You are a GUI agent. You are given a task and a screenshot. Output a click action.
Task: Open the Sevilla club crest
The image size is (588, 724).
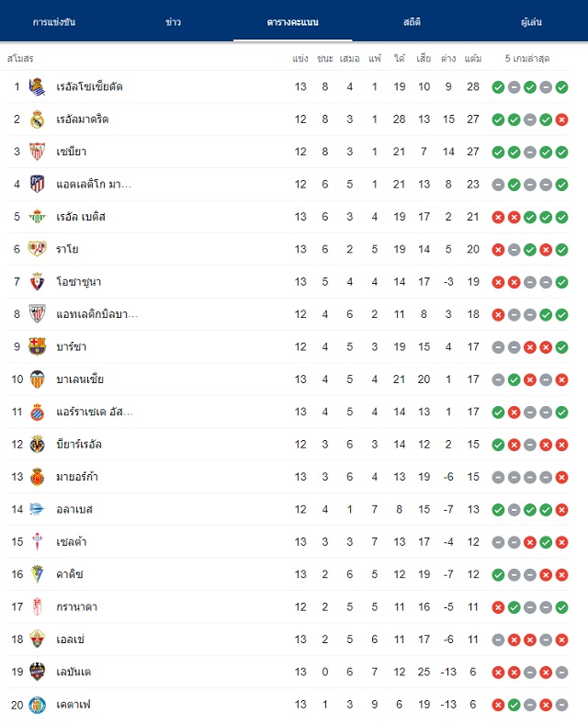coord(37,152)
